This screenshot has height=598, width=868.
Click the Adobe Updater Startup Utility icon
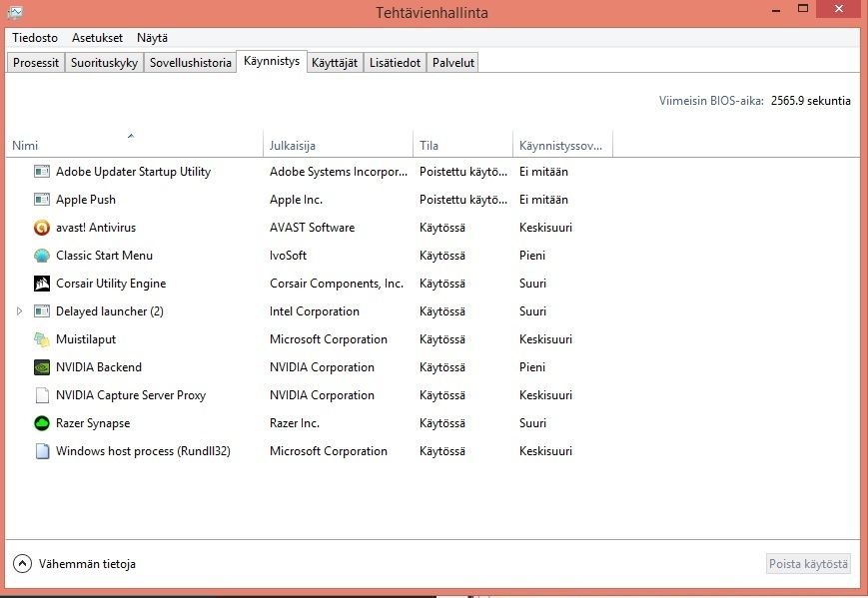point(42,172)
